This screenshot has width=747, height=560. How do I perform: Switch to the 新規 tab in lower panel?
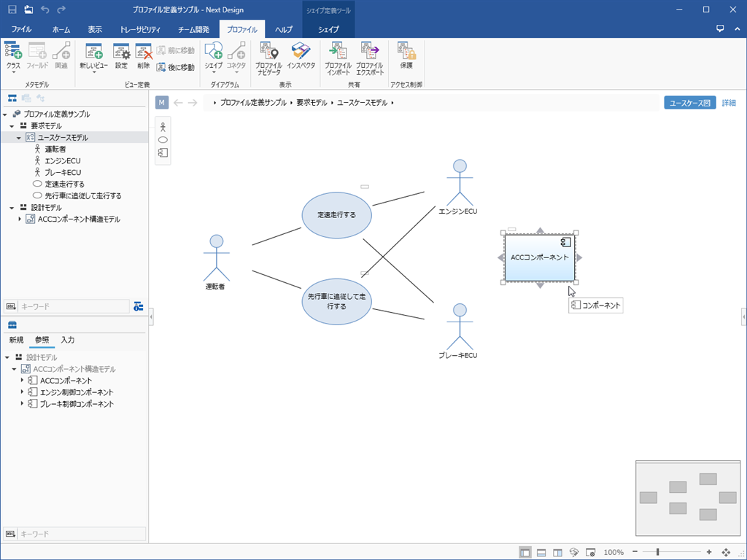point(16,340)
